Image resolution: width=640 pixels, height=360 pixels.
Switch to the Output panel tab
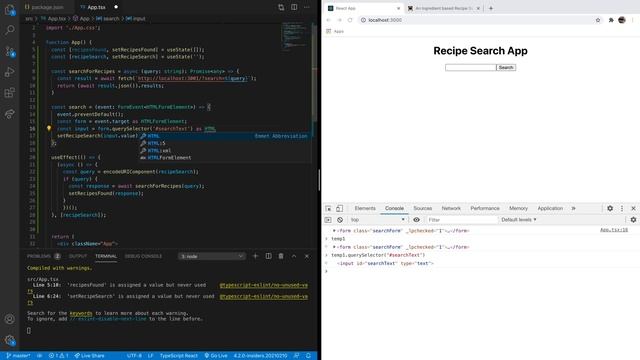(x=78, y=256)
